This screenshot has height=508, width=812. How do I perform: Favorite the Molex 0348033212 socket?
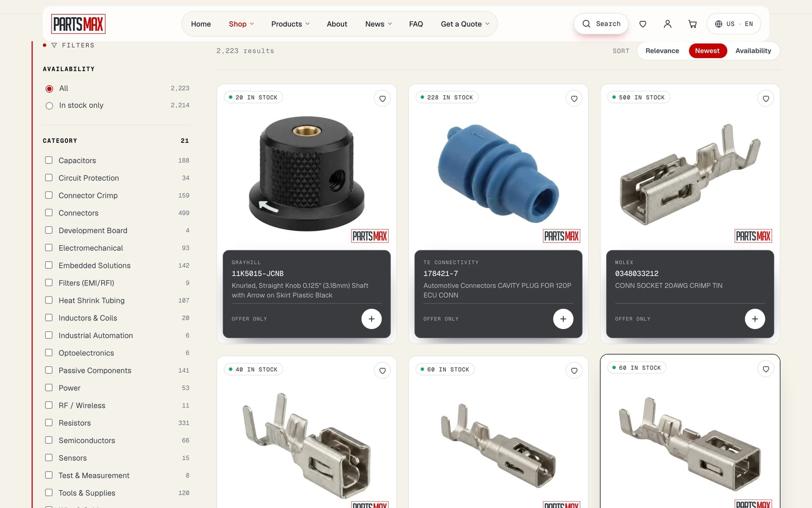pos(765,99)
